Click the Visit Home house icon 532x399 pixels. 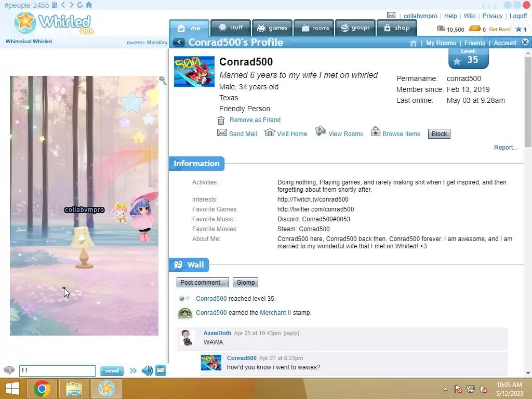270,132
